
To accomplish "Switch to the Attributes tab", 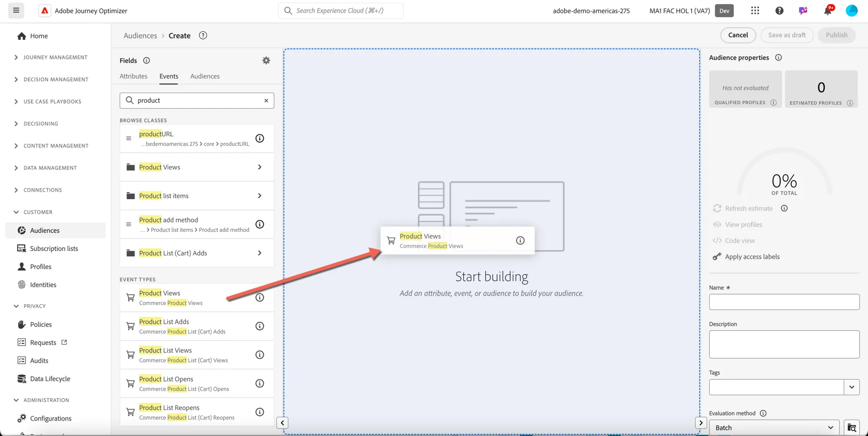I will coord(134,76).
